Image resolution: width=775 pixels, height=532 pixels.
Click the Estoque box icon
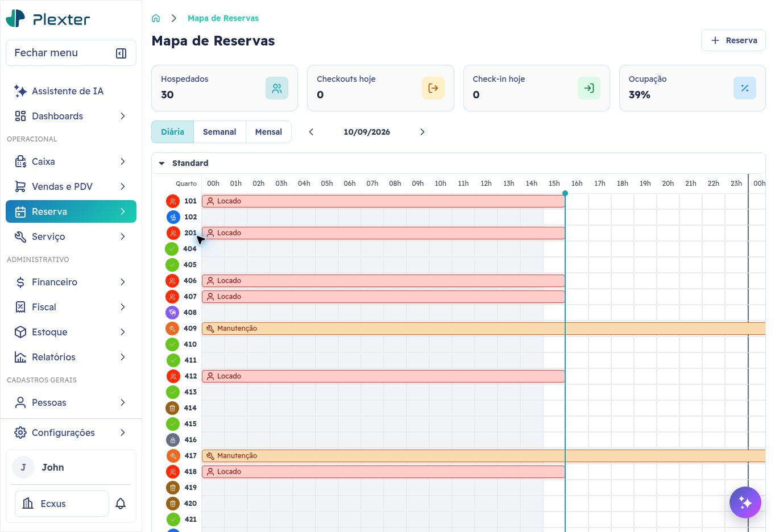pos(20,332)
